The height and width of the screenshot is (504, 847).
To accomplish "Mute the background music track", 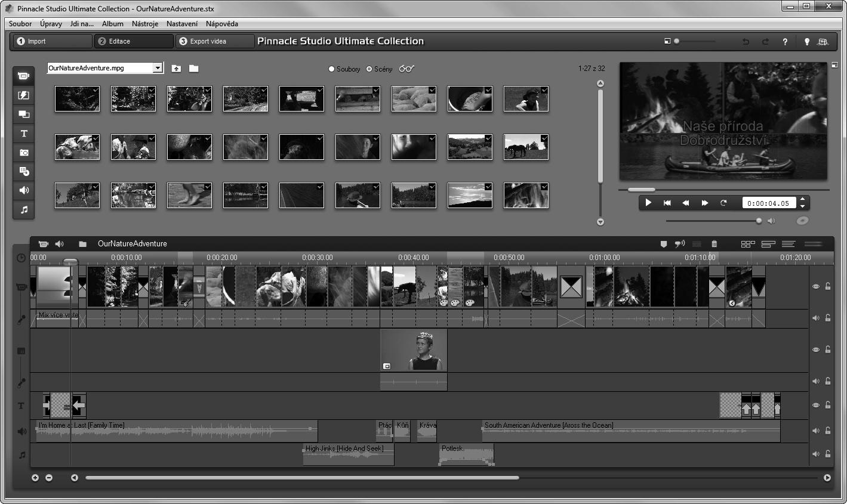I will tap(816, 454).
